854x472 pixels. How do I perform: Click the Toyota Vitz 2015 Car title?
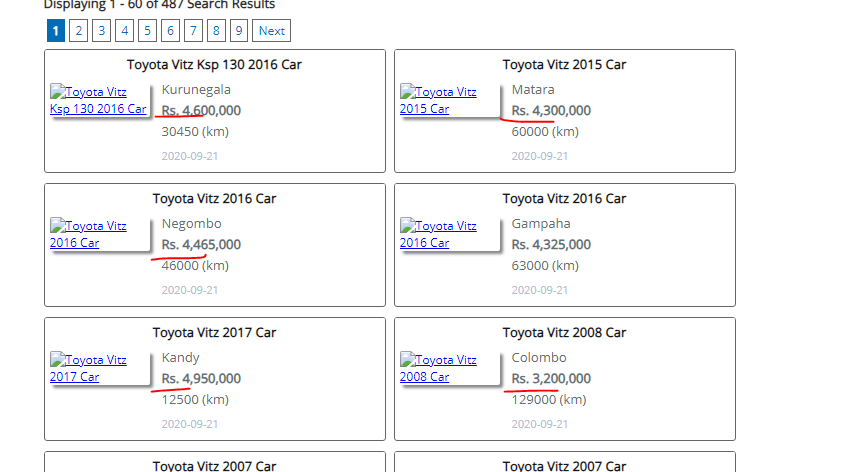(564, 65)
